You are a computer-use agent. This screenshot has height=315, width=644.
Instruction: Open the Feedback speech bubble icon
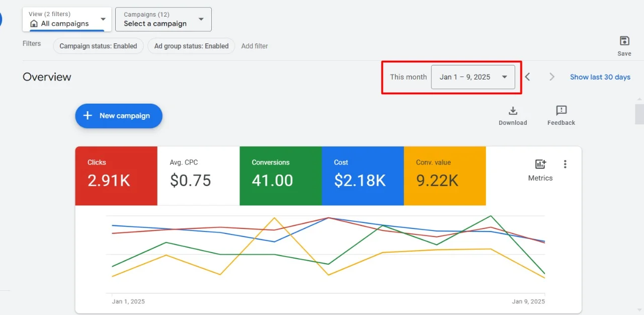[561, 111]
